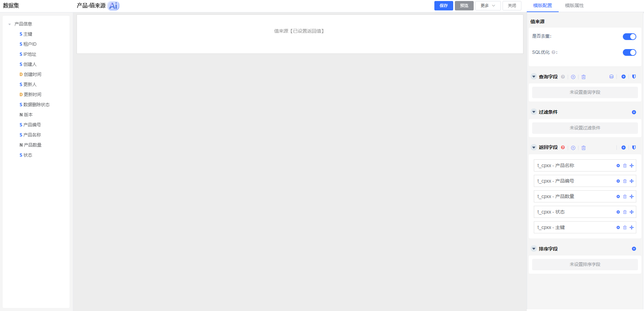Open settings gear for t_cpxx - 产品名称
The image size is (644, 311).
click(x=618, y=166)
